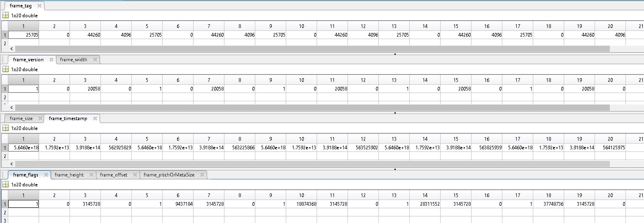Select row 2 header in the frame_timestamp panel
This screenshot has height=223, width=644.
tap(5, 156)
